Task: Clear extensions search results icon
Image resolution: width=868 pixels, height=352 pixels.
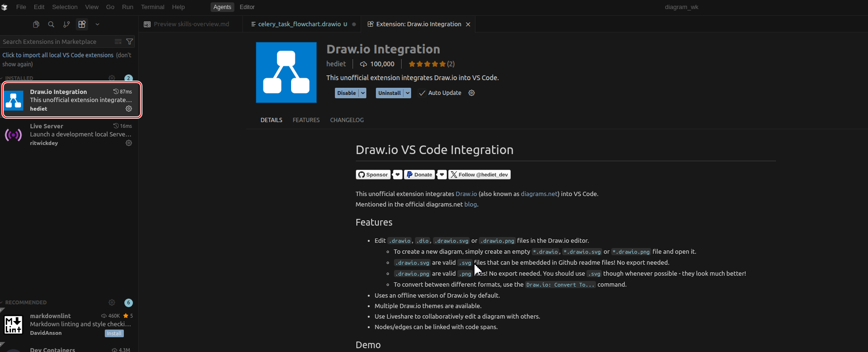Action: tap(118, 41)
